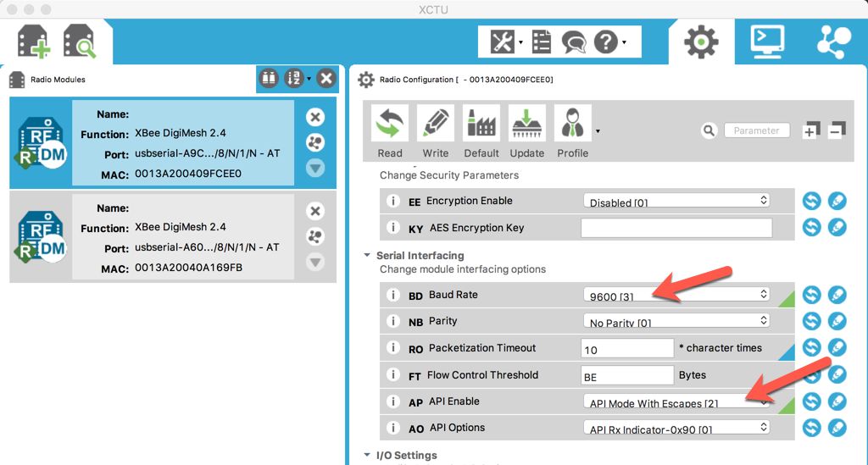This screenshot has height=465, width=868.
Task: Open the feedback chat bubbles icon
Action: coord(574,42)
